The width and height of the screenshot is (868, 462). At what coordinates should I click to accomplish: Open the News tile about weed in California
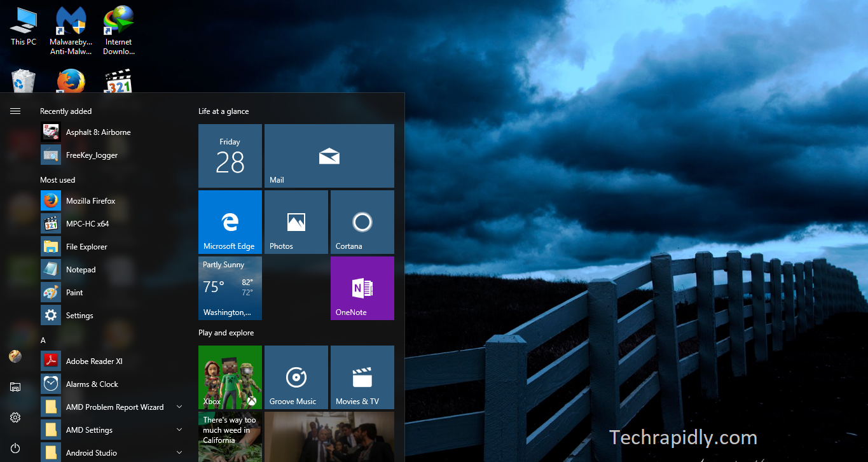pos(230,437)
